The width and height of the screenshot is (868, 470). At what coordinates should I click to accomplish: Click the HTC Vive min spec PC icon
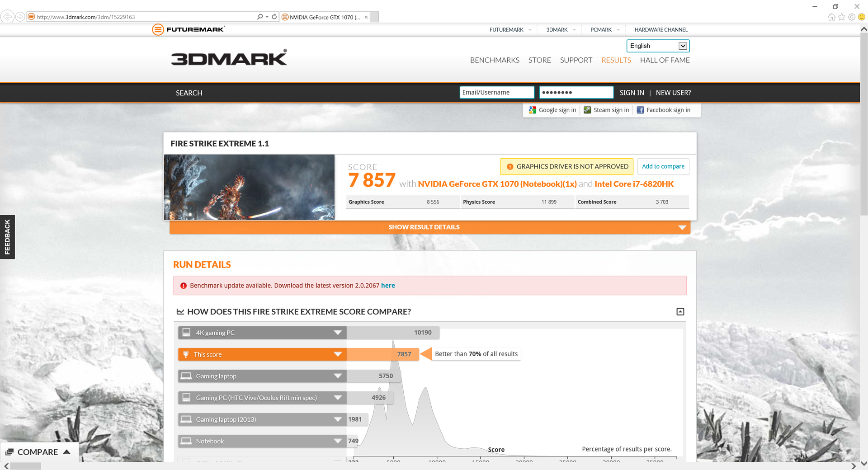click(186, 398)
